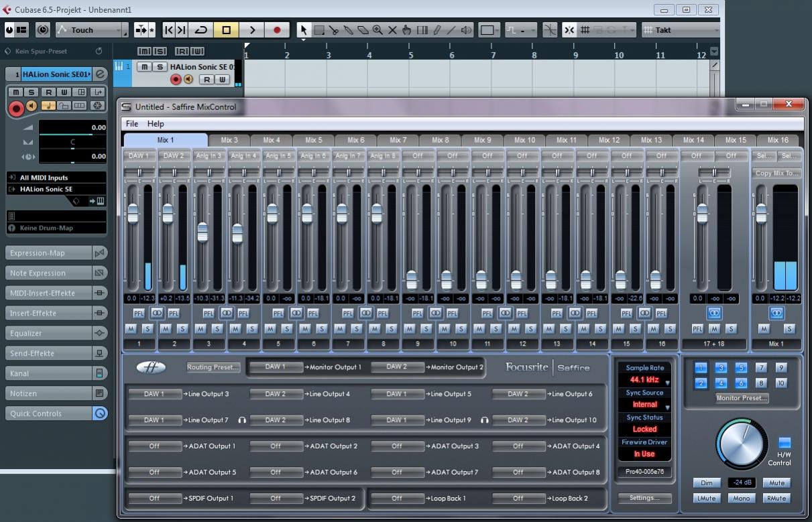Toggle the H/W Control switch

click(784, 443)
